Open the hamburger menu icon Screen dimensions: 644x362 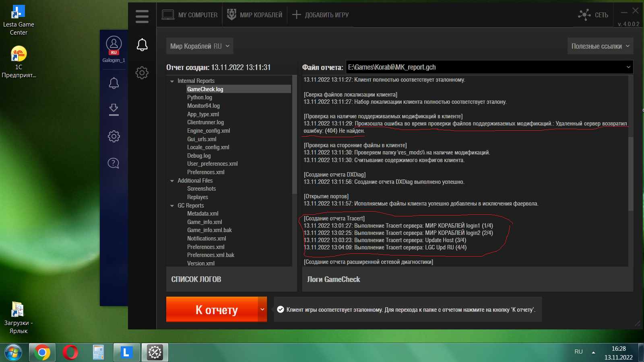142,16
